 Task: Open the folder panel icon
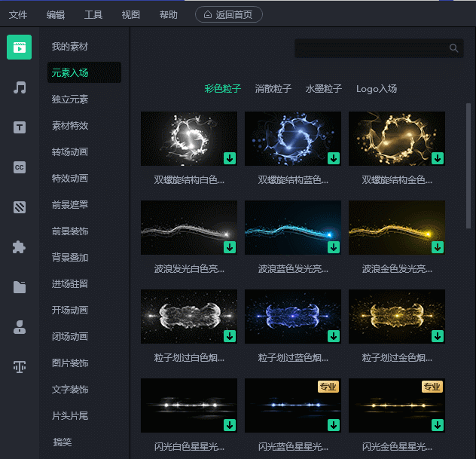point(20,287)
